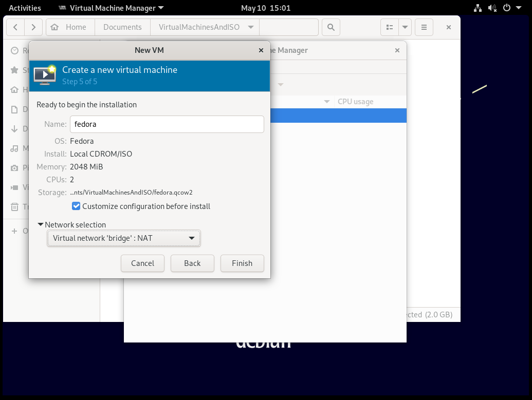This screenshot has height=400, width=532.
Task: Click the back arrow in the file manager
Action: tap(15, 27)
